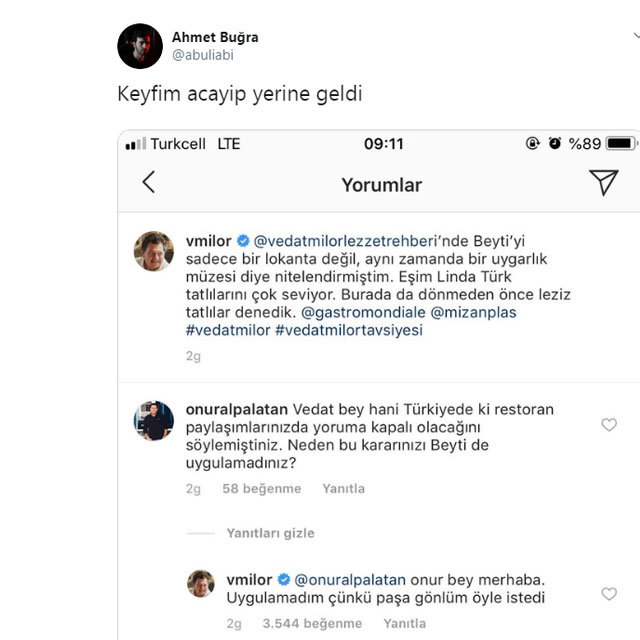Viewport: 640px width, 640px height.
Task: View the 58 beğenme likes list
Action: coord(261,489)
